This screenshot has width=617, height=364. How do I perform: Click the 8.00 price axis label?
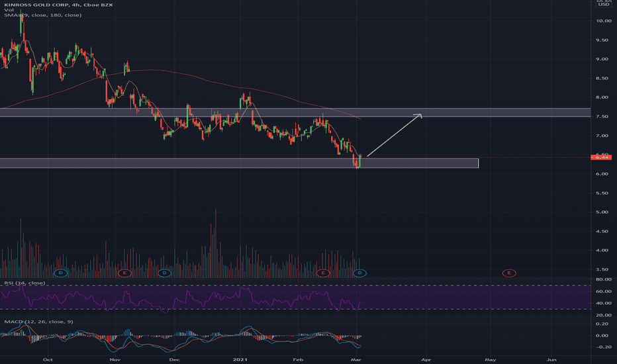click(x=603, y=97)
